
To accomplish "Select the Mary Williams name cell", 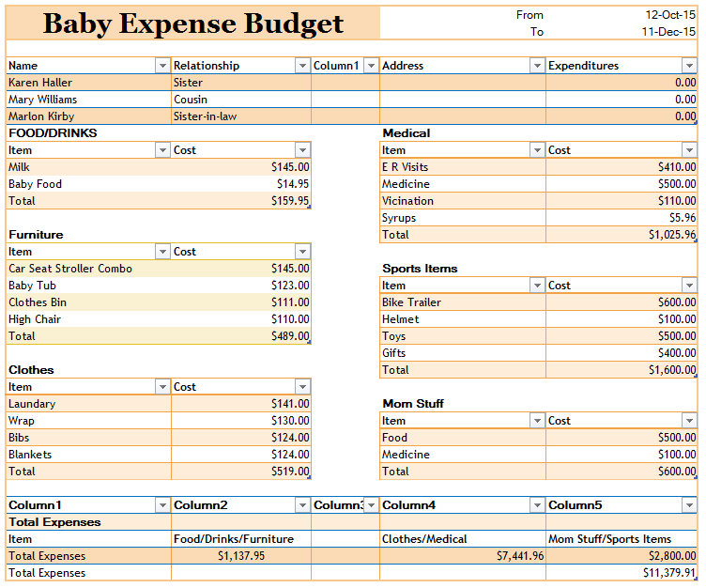I will [88, 100].
